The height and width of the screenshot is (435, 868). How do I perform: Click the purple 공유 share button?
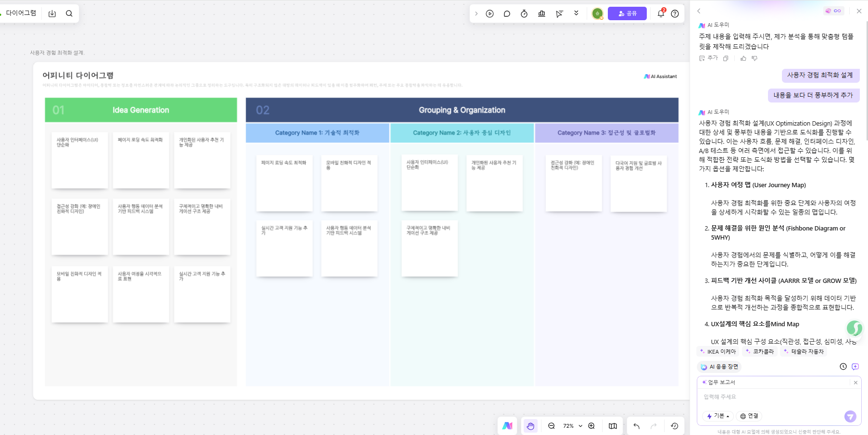(x=627, y=13)
